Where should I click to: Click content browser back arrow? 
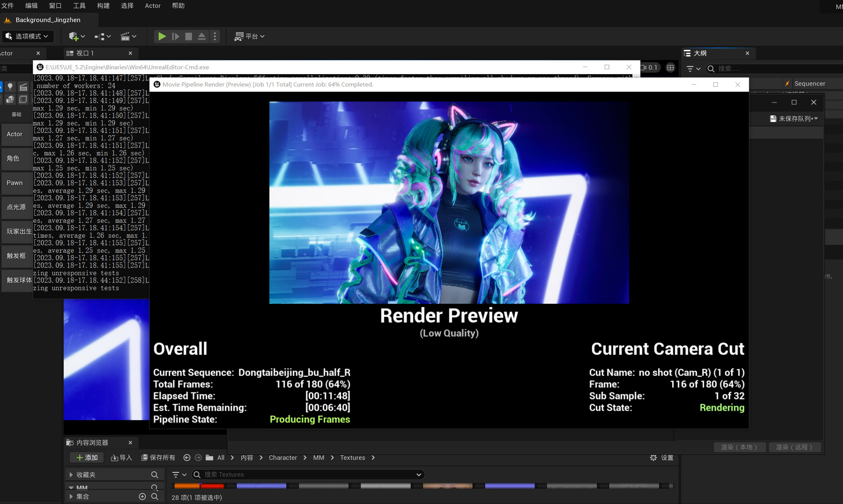[x=187, y=458]
